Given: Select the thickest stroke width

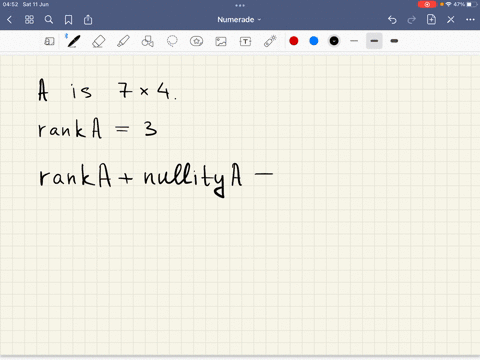Looking at the screenshot, I should pos(394,41).
